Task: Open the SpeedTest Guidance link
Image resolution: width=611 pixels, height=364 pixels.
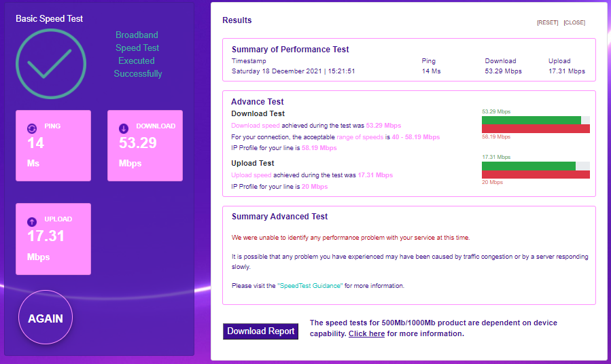Action: (x=309, y=286)
